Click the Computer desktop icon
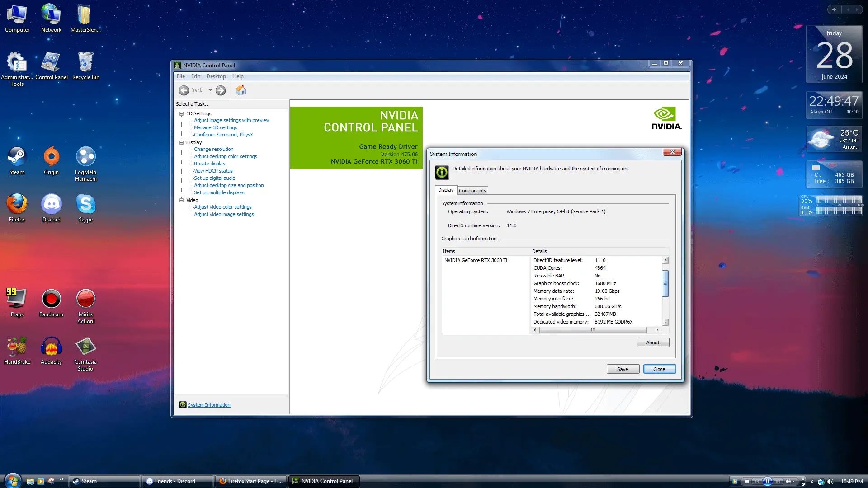This screenshot has width=868, height=488. click(17, 19)
